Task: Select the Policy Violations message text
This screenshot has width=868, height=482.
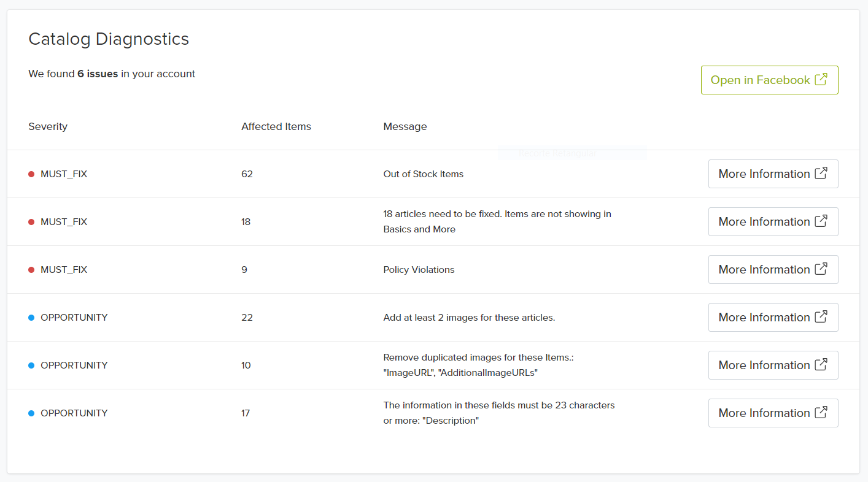Action: point(419,270)
